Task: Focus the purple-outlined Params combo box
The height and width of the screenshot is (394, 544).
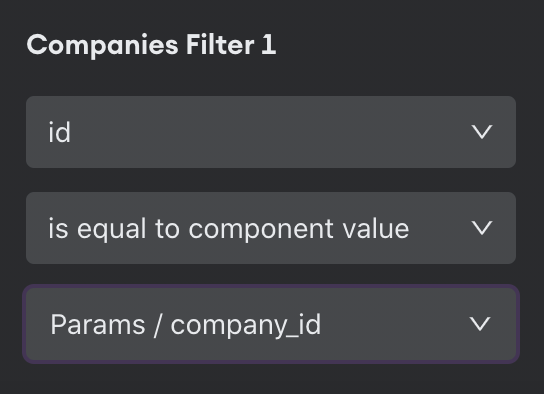Action: tap(271, 324)
